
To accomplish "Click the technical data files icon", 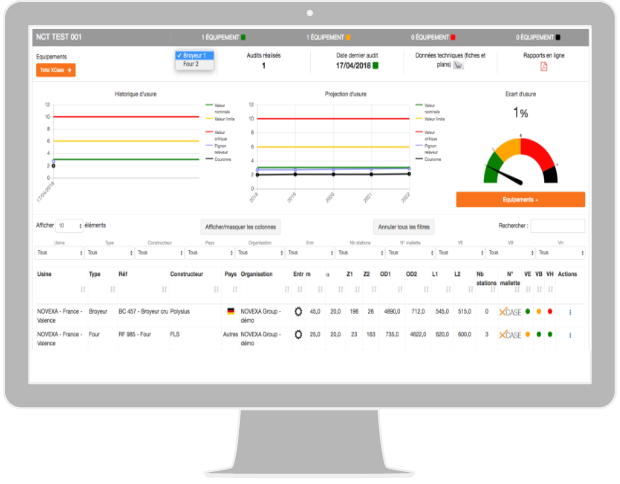I will pos(459,65).
